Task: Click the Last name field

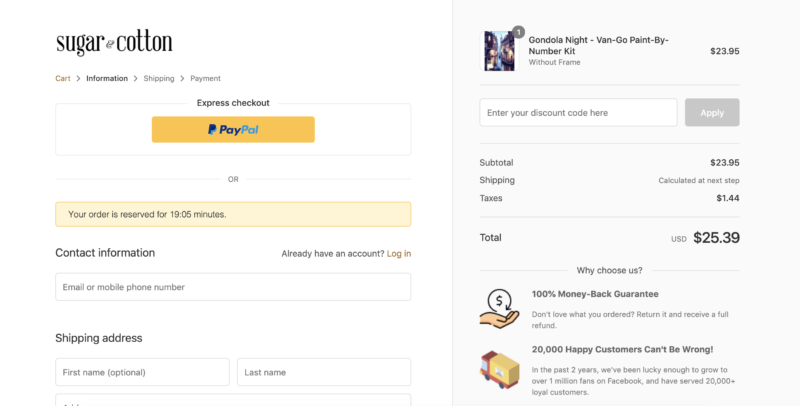Action: tap(324, 372)
